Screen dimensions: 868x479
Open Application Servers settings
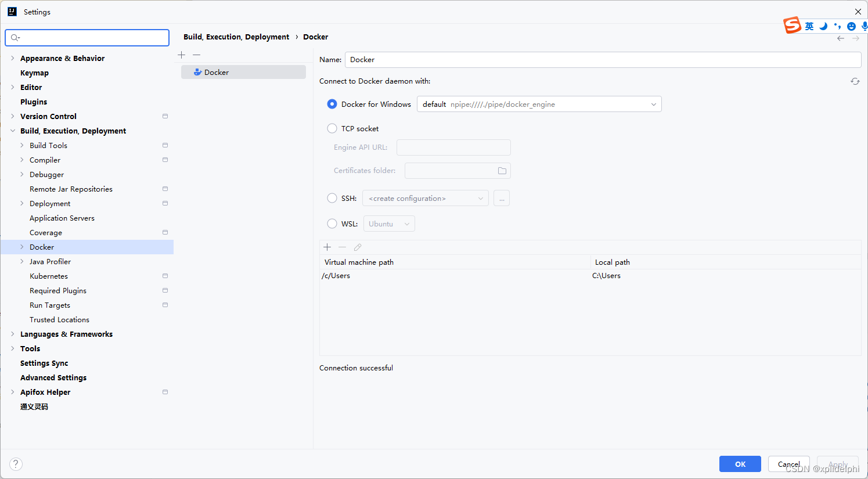(62, 218)
